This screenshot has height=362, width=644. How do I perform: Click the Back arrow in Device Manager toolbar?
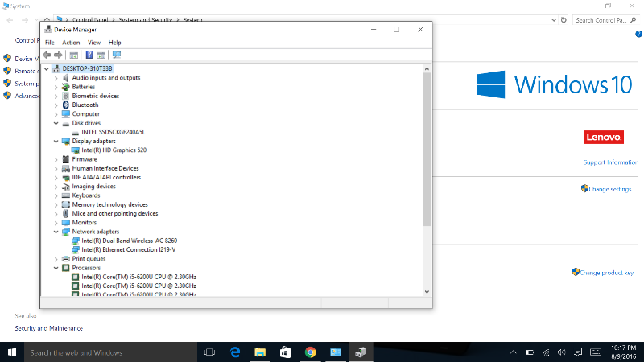coord(47,55)
